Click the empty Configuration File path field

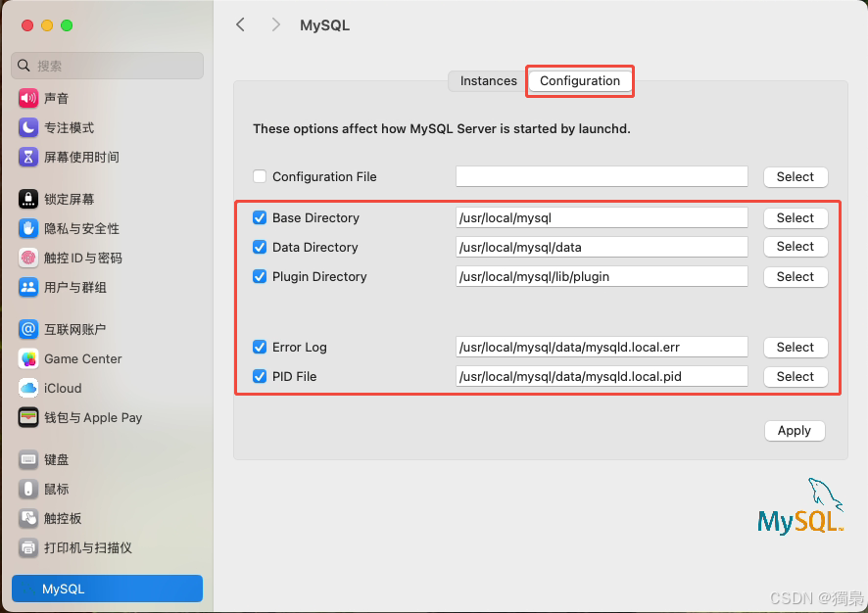[602, 176]
